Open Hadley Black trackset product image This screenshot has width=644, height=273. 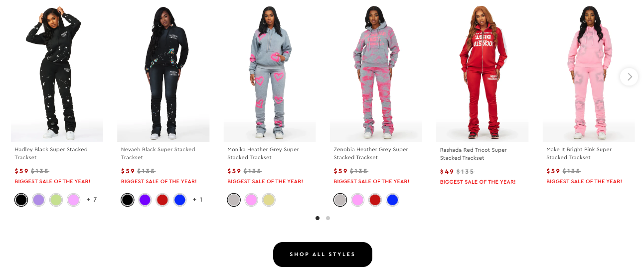(57, 72)
